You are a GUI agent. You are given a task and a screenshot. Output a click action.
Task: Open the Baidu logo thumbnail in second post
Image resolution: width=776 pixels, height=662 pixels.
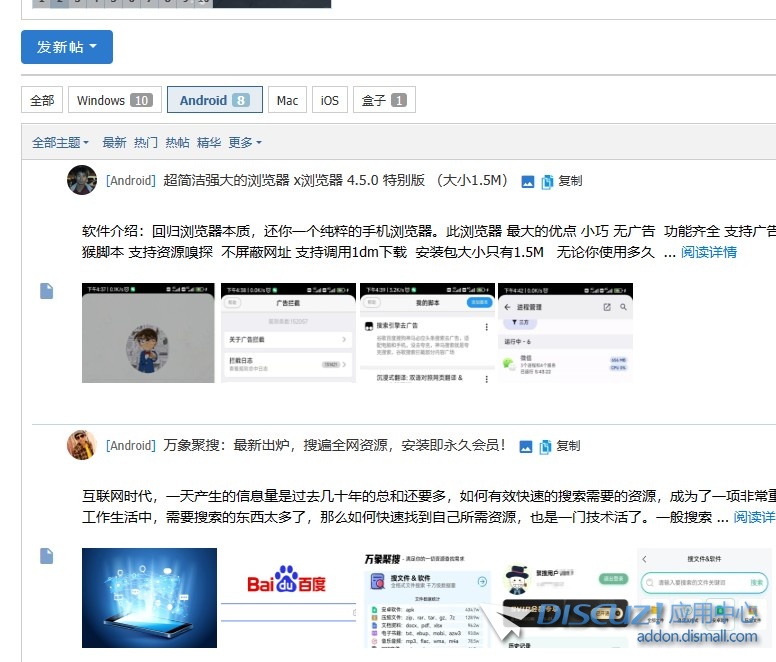tap(287, 584)
